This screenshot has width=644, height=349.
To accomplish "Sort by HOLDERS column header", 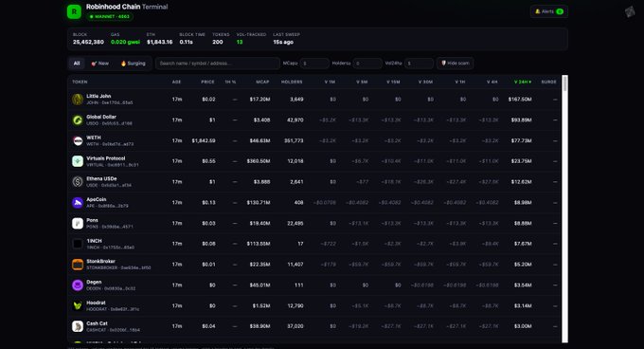I will 292,82.
